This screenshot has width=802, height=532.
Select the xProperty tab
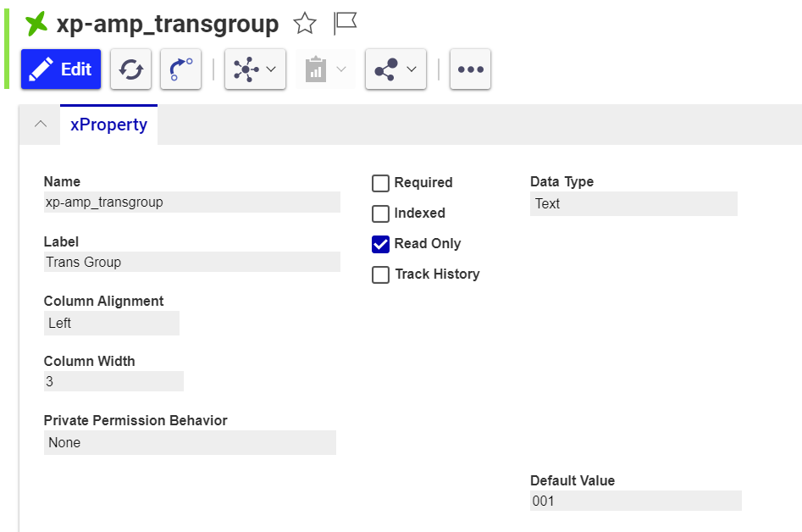coord(108,125)
